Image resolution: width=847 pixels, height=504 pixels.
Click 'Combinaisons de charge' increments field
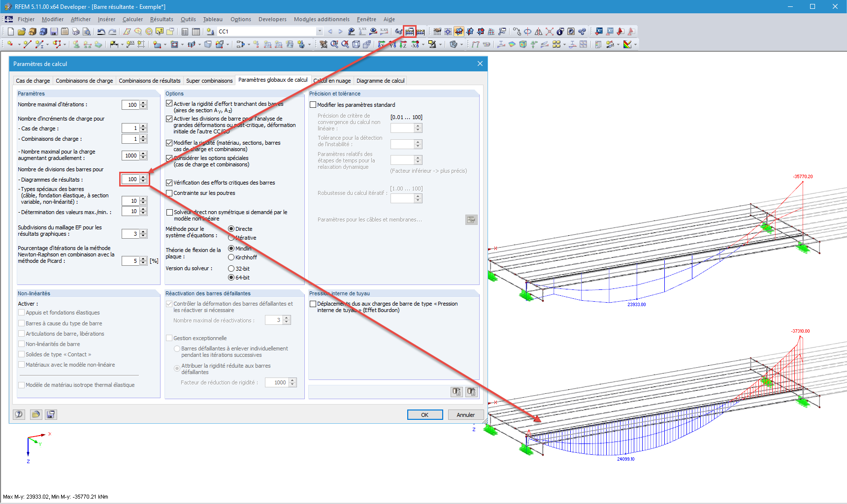[x=131, y=139]
